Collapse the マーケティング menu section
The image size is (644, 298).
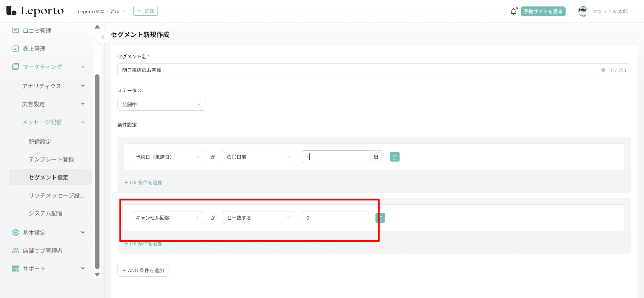[82, 67]
